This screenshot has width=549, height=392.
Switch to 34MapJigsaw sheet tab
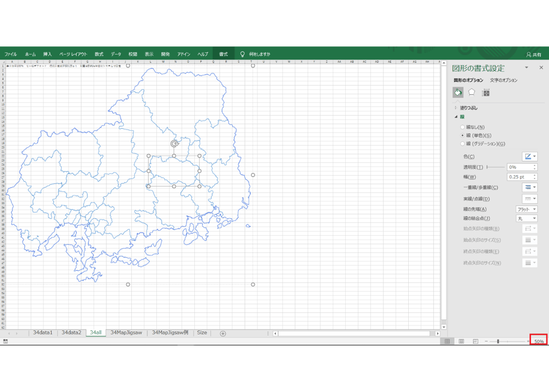[126, 333]
